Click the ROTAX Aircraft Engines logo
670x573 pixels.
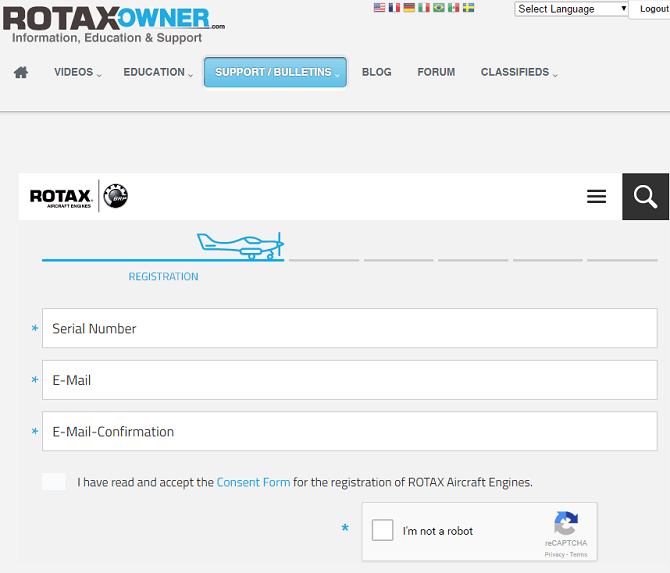point(61,198)
